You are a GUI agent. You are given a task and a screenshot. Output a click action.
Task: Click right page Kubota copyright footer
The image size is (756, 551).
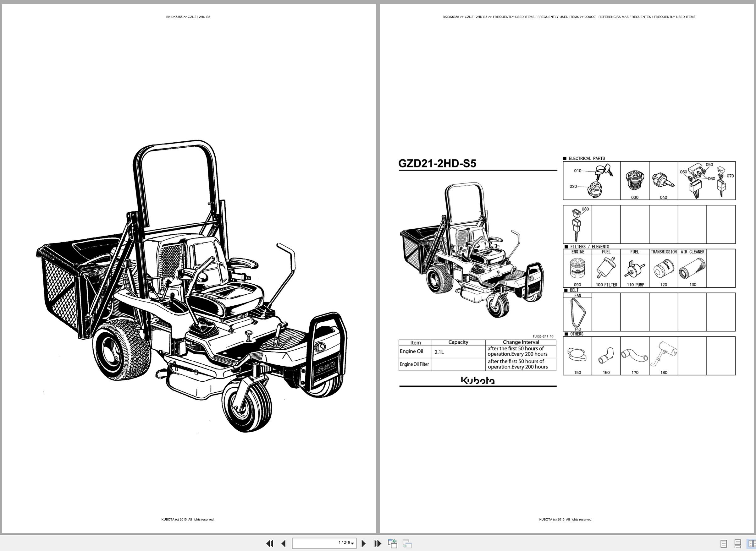point(566,519)
